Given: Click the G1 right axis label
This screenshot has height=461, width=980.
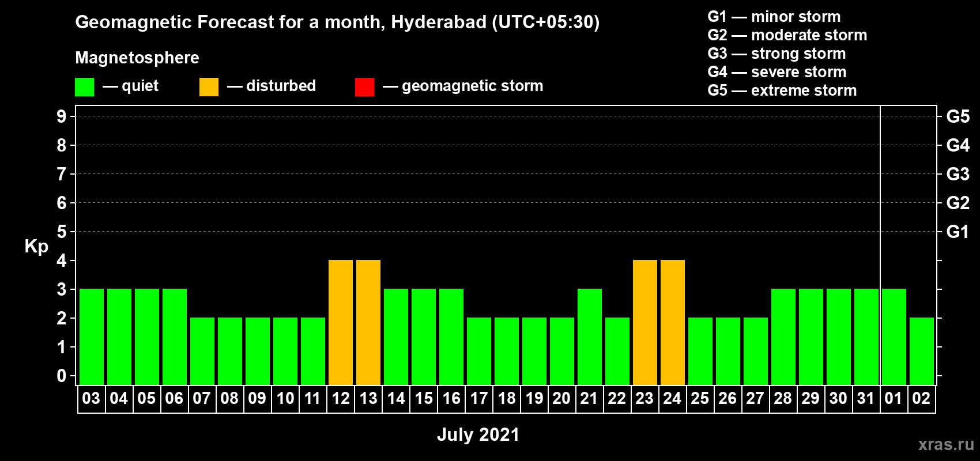Looking at the screenshot, I should click(x=958, y=232).
